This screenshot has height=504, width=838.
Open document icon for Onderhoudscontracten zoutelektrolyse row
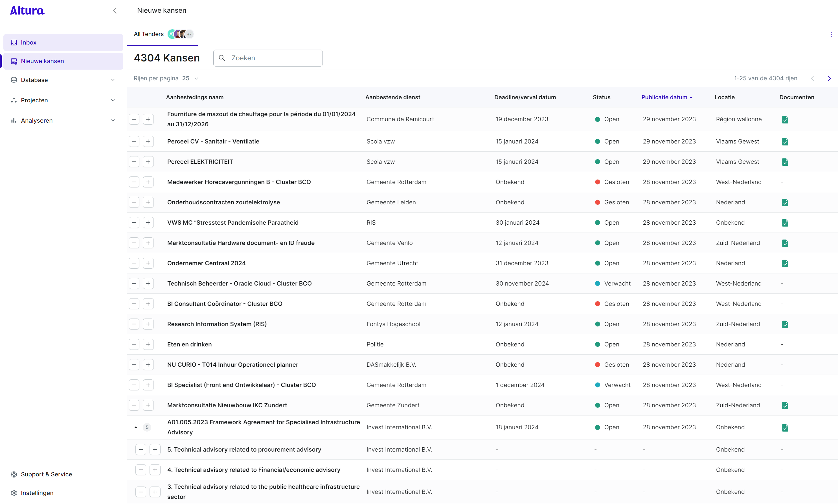[785, 203]
